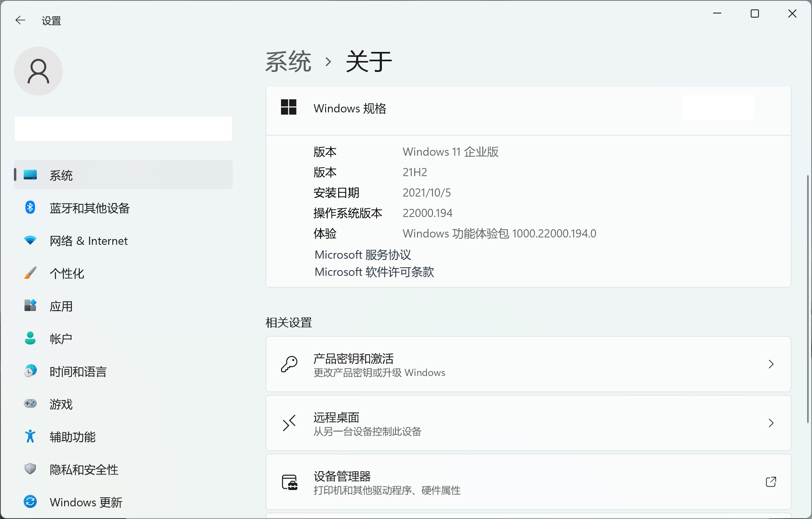
Task: Open 蓝牙和其他设备 settings via Bluetooth icon
Action: [x=30, y=208]
